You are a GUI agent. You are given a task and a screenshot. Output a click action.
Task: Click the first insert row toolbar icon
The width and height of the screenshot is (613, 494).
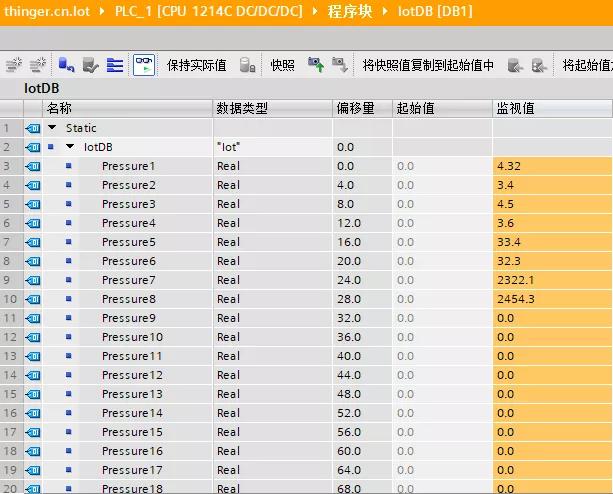[x=13, y=65]
